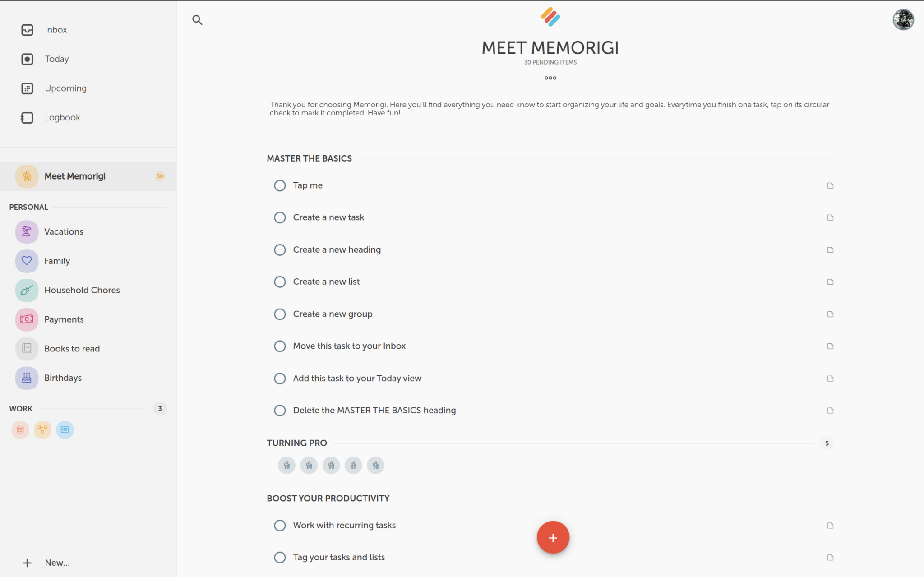Expand the Turning Pro heading count badge
Screen dimensions: 924x577
click(827, 443)
